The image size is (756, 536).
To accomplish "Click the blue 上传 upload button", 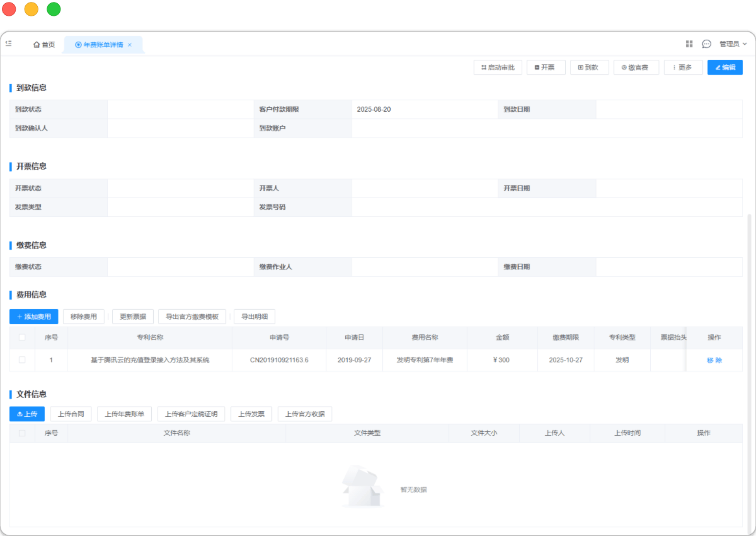I will coord(27,414).
